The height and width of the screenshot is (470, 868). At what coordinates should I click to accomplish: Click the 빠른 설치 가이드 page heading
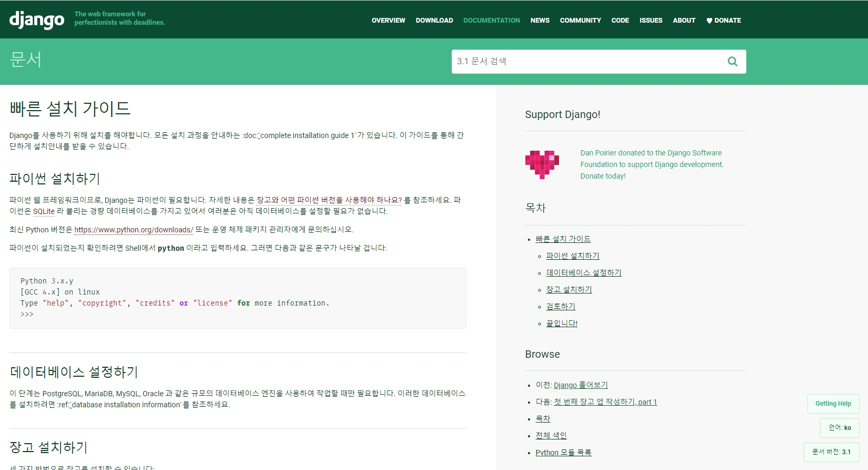tap(70, 109)
